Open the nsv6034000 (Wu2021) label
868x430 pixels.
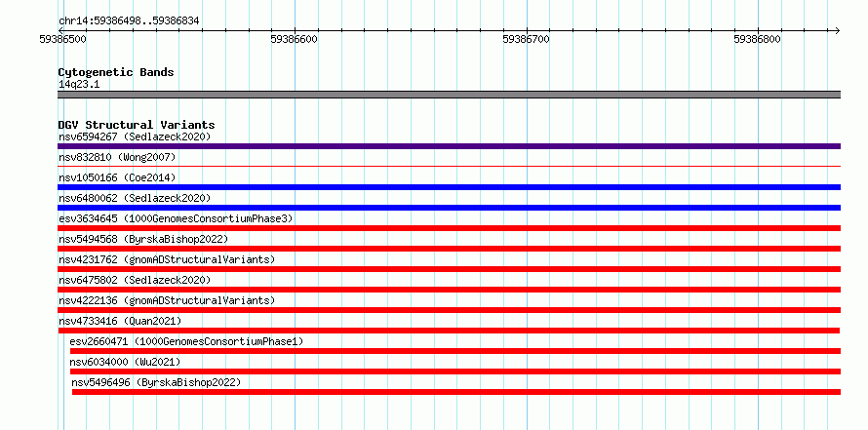click(x=125, y=362)
